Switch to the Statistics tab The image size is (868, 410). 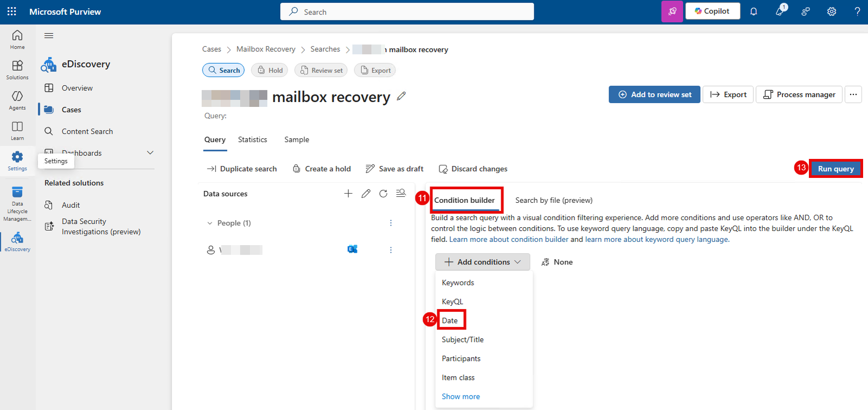[x=252, y=139]
